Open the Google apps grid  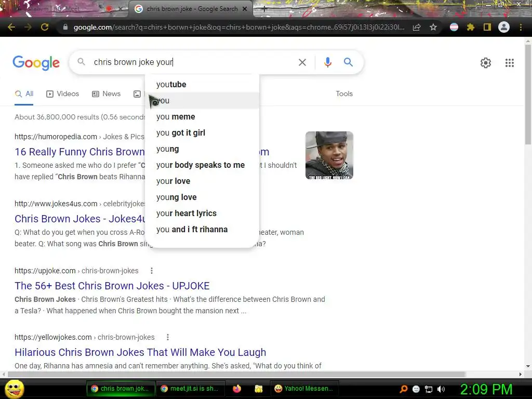pos(509,63)
